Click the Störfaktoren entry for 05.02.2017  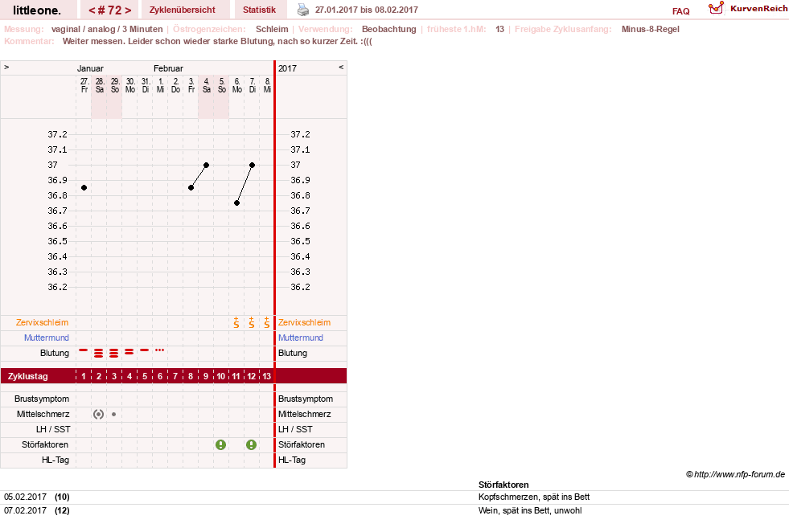(394, 497)
